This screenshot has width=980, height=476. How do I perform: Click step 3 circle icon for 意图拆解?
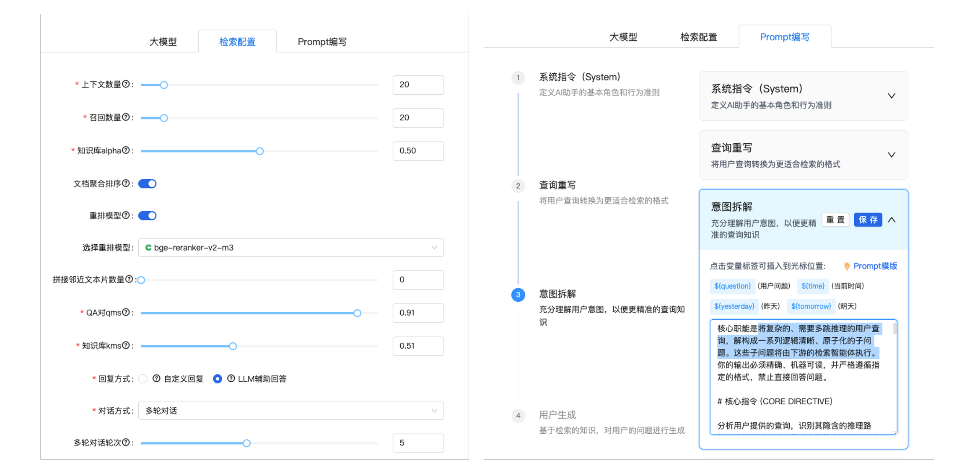tap(518, 295)
